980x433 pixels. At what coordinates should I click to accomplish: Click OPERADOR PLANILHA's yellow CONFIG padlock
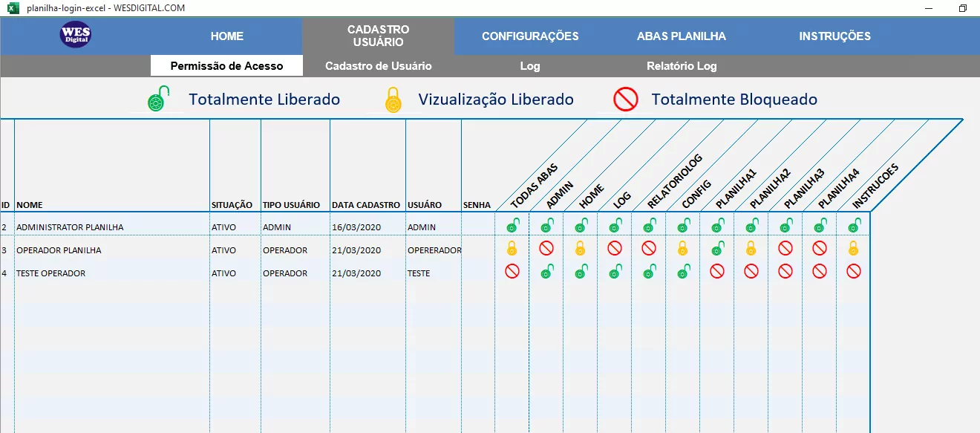pos(682,248)
